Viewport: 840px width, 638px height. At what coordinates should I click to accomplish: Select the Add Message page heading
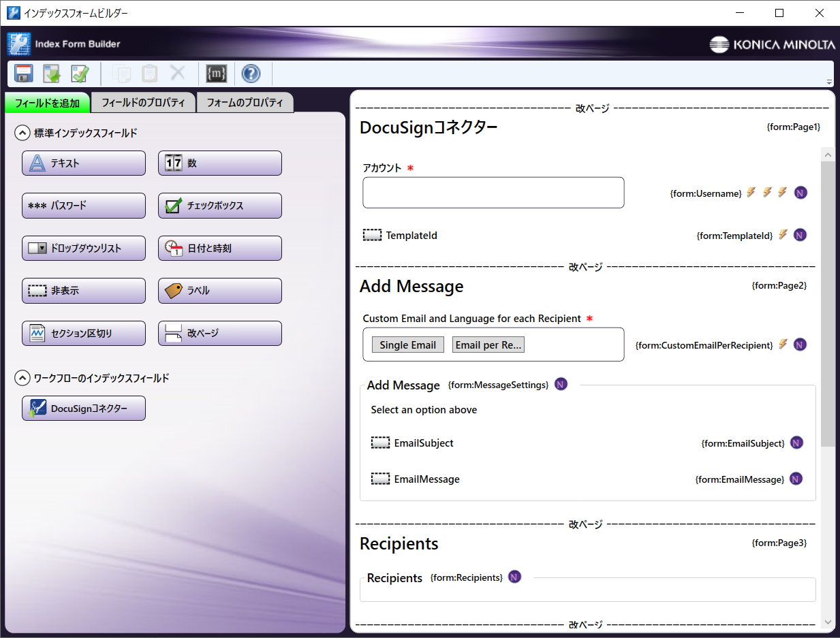(x=411, y=286)
